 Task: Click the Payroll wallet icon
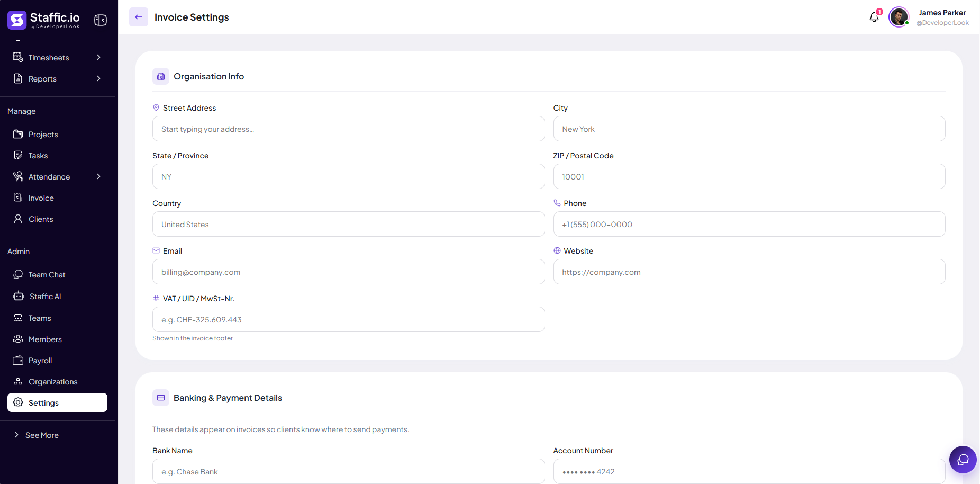tap(18, 360)
